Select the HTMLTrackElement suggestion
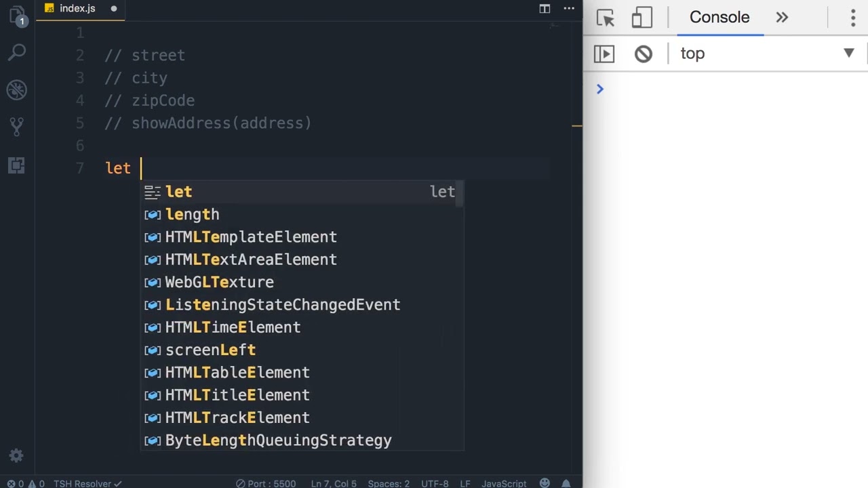The image size is (868, 488). [x=302, y=418]
